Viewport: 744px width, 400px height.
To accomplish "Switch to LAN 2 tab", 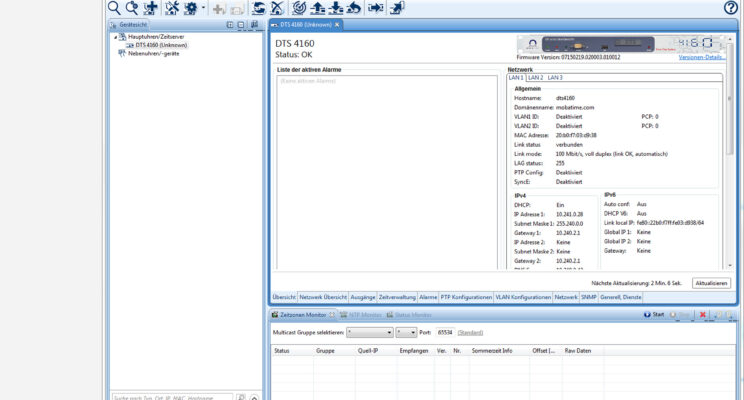I will (x=535, y=77).
